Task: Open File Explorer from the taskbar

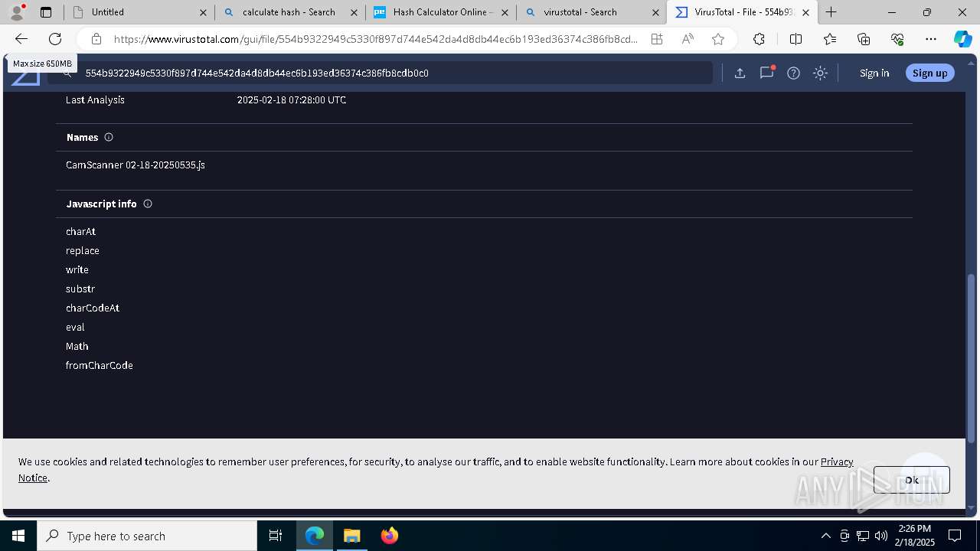Action: point(351,536)
